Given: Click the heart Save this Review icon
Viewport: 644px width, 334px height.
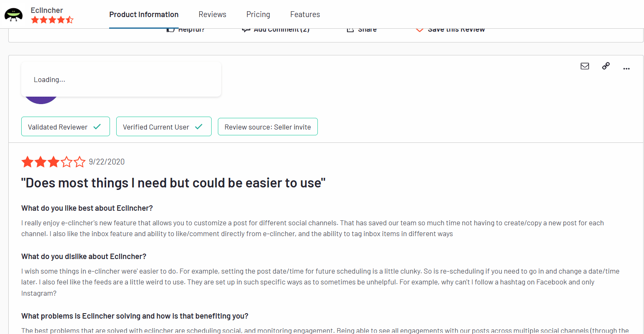Looking at the screenshot, I should pyautogui.click(x=419, y=30).
